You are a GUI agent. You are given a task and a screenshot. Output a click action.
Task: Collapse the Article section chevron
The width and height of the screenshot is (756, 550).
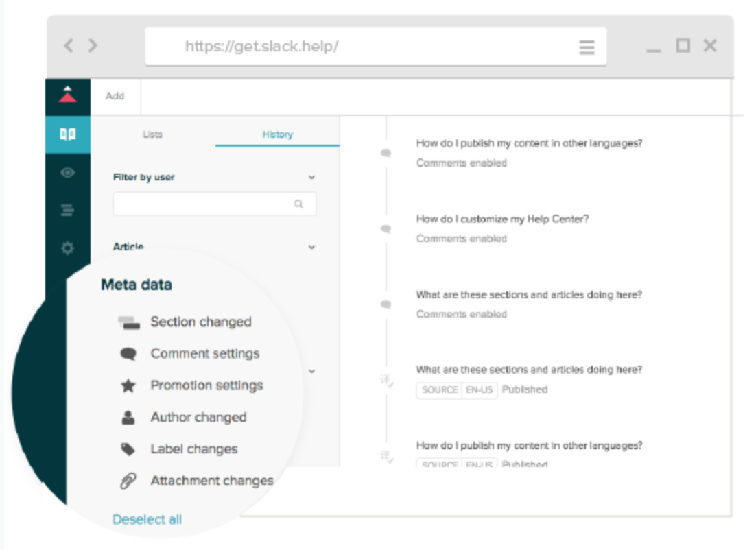312,248
